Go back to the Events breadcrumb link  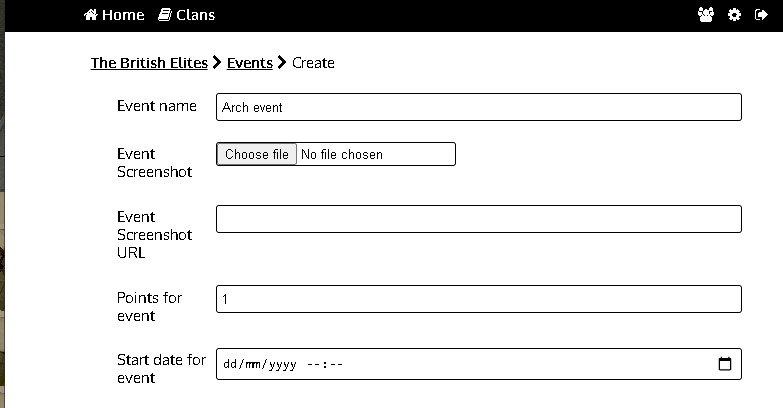pyautogui.click(x=250, y=63)
